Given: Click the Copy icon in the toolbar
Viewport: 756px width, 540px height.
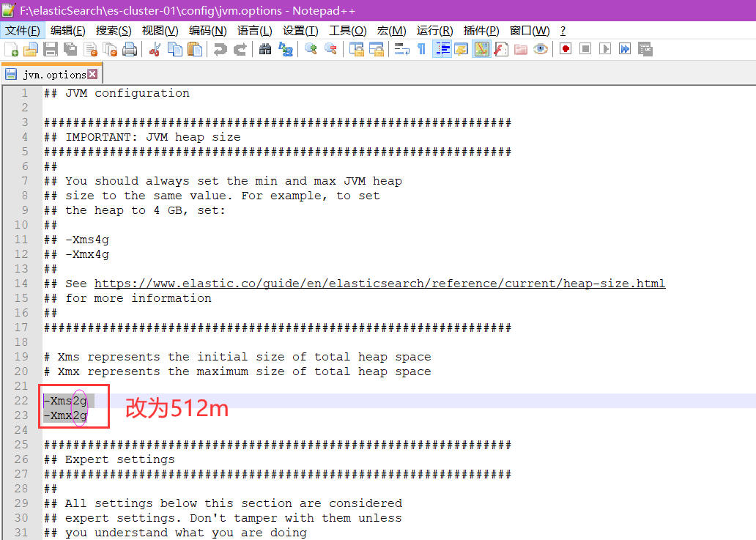Looking at the screenshot, I should coord(174,49).
